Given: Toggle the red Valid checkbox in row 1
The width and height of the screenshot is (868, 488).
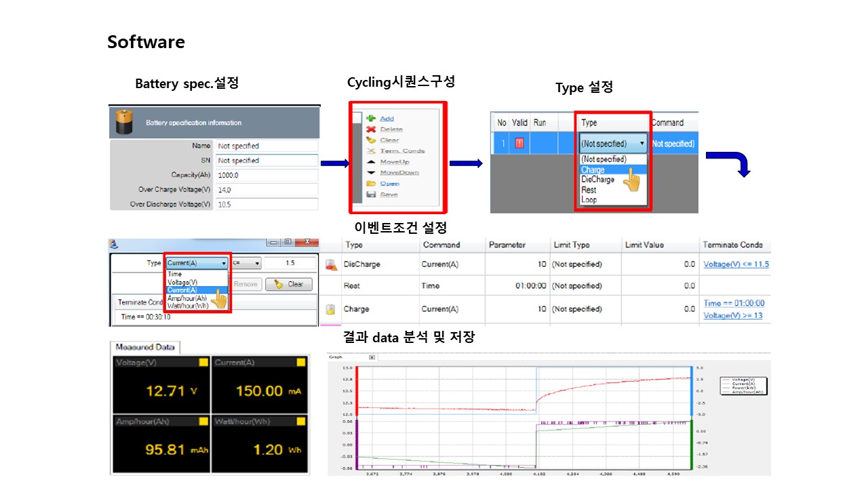Looking at the screenshot, I should [x=519, y=143].
